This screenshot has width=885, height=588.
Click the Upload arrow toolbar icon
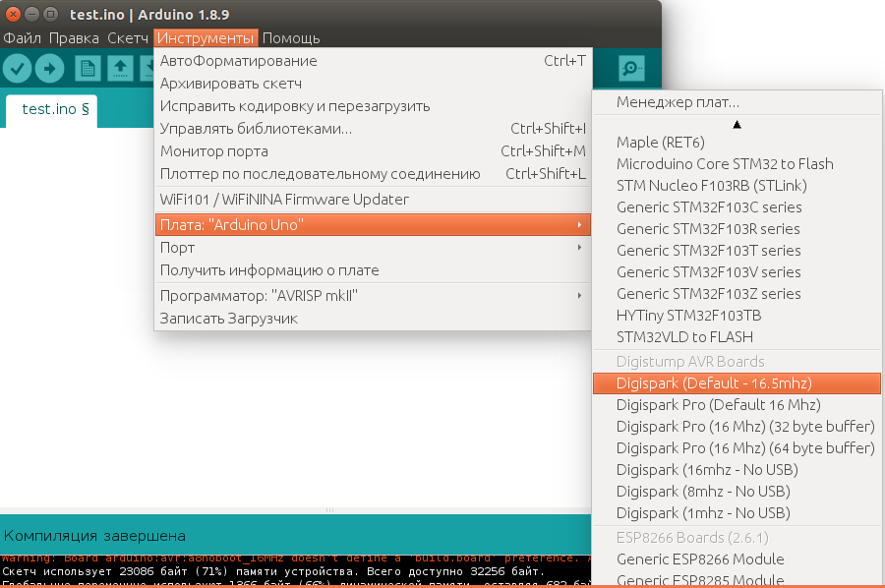click(49, 68)
